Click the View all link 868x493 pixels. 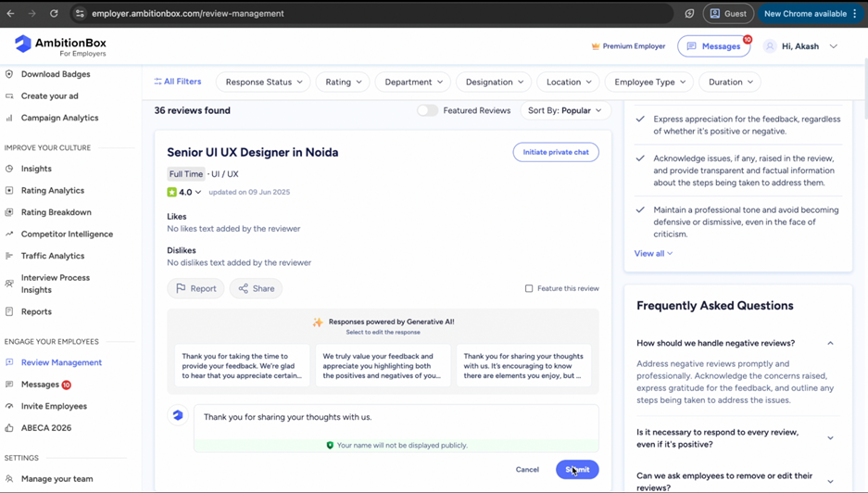tap(653, 253)
